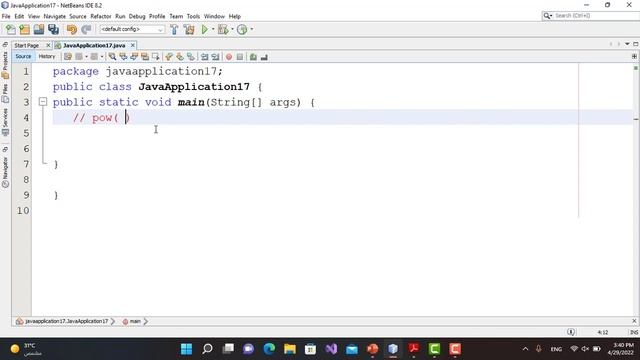This screenshot has height=360, width=640.
Task: Open the Services side panel
Action: (5, 122)
